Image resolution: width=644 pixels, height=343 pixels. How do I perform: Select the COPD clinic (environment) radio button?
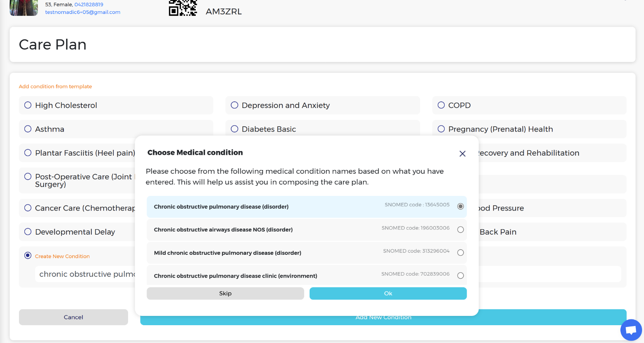(460, 276)
